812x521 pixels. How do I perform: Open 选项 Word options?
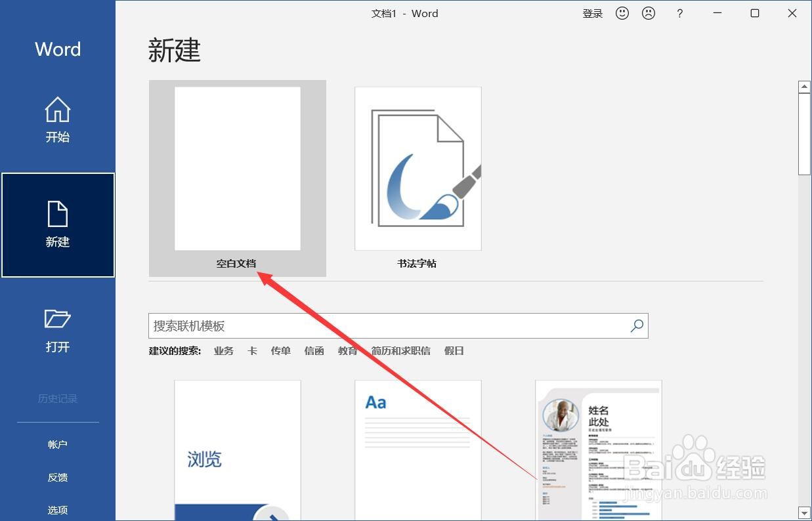[58, 510]
